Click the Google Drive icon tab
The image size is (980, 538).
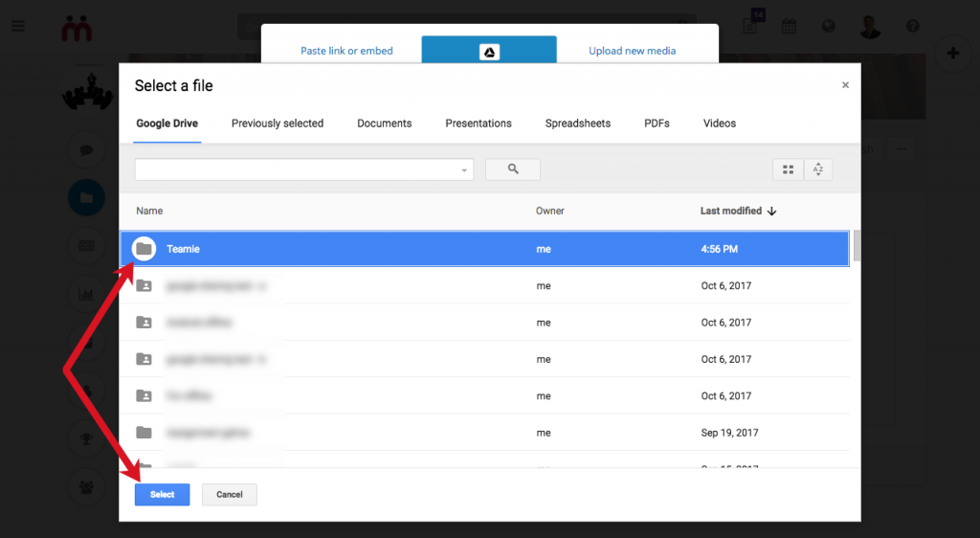pyautogui.click(x=489, y=51)
